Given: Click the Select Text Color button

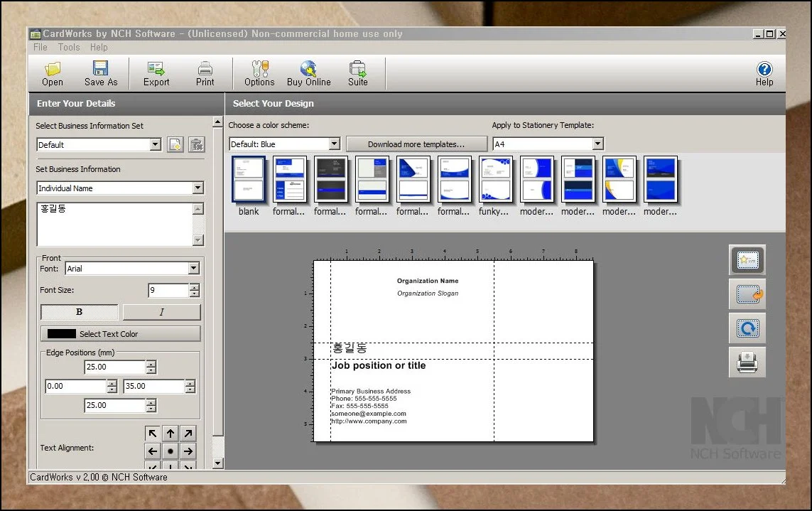Looking at the screenshot, I should [x=121, y=334].
